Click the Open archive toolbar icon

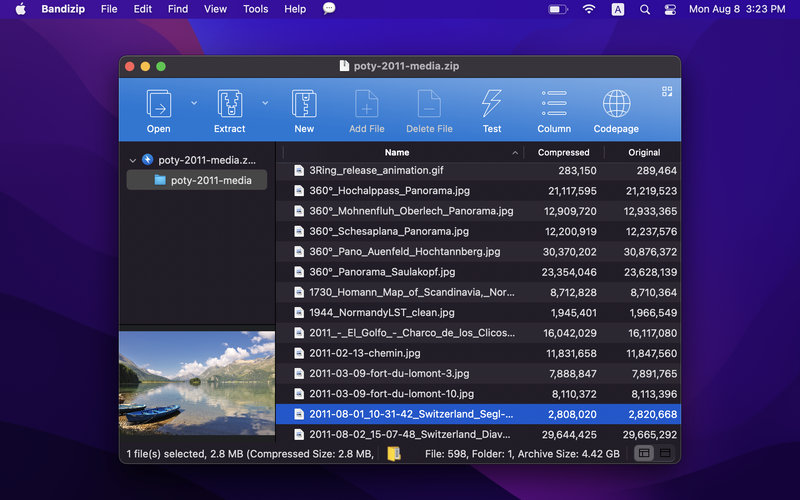point(158,104)
